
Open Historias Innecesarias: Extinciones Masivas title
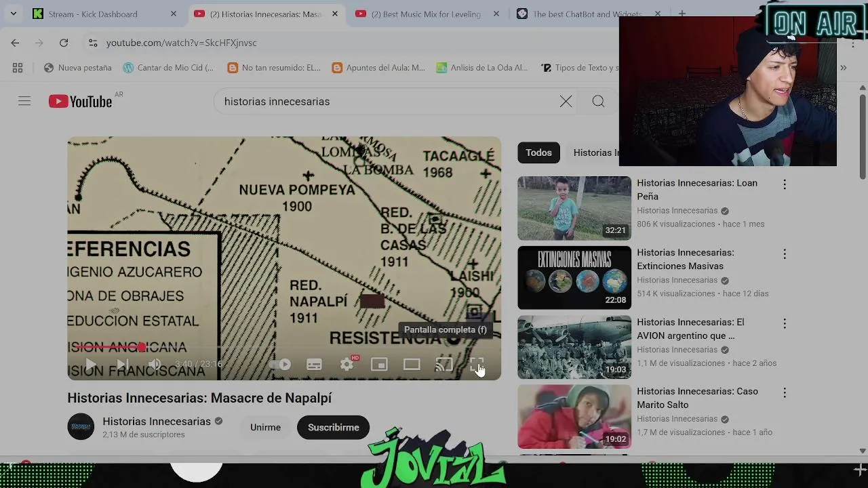[x=686, y=259]
